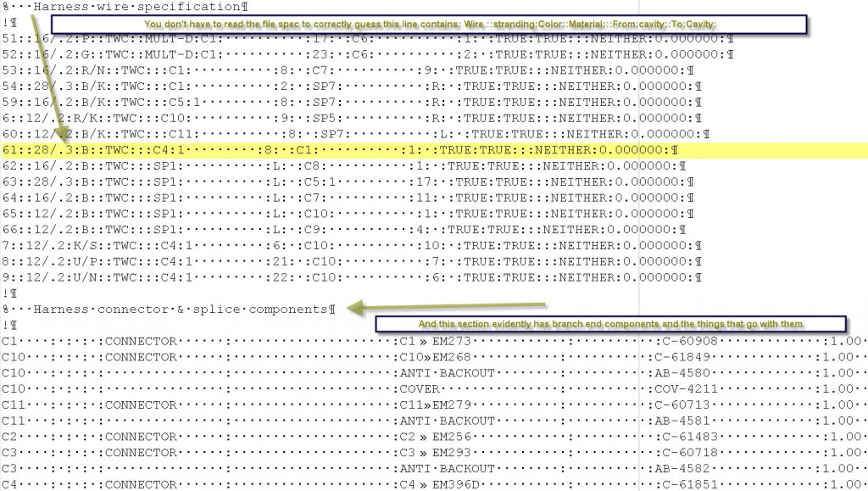Viewport: 868px width, 491px height.
Task: Click the C4 CONNECTOR row with EM396D
Action: 424,484
